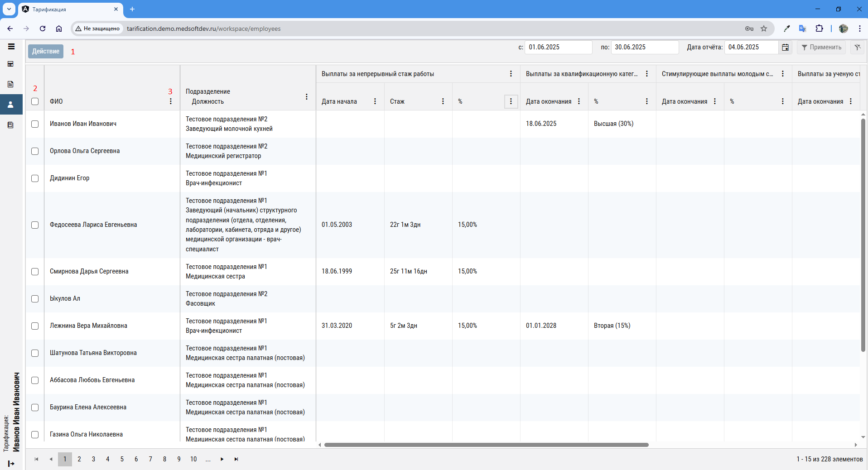Switch to page 5 of the table
This screenshot has height=470, width=868.
coord(122,459)
